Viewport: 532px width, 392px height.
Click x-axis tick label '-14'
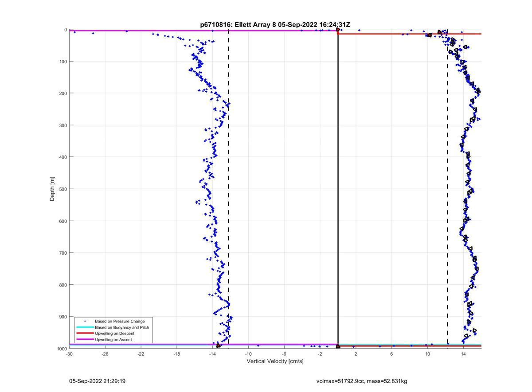click(212, 354)
